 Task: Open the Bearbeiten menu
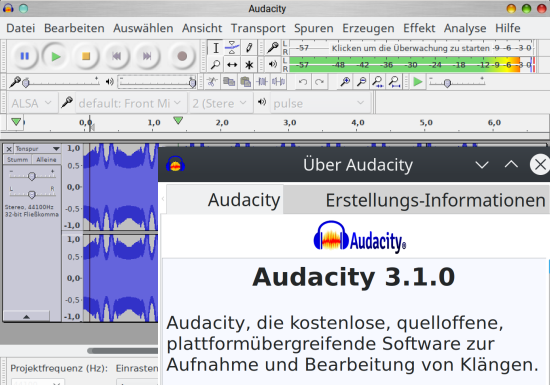click(74, 28)
